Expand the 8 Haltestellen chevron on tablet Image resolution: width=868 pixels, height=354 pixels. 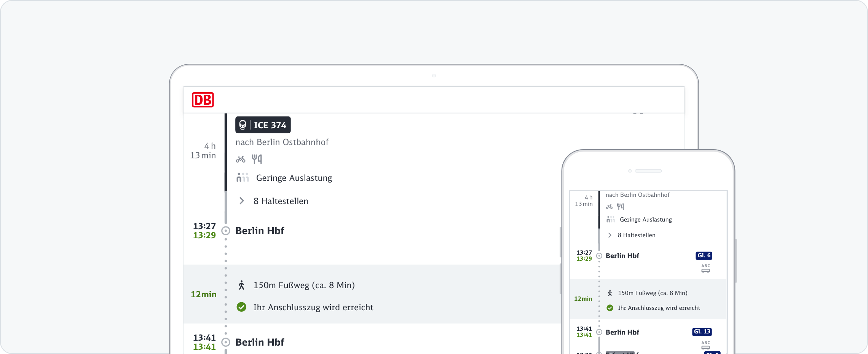[x=242, y=201]
